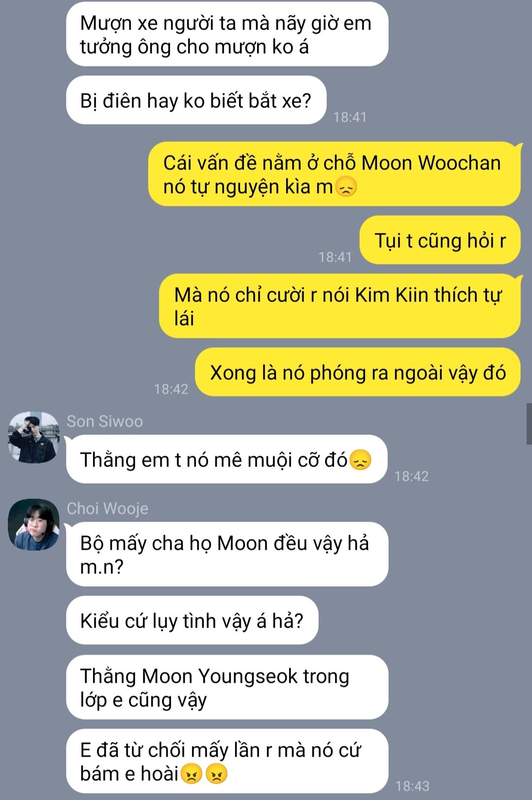Image resolution: width=532 pixels, height=800 pixels.
Task: Tap the second angry emoji in last message
Action: (216, 773)
